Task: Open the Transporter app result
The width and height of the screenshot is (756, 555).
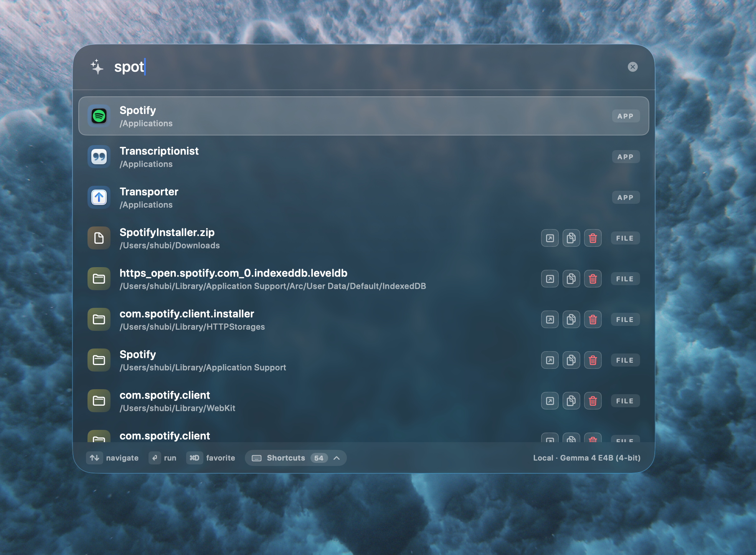Action: point(363,197)
